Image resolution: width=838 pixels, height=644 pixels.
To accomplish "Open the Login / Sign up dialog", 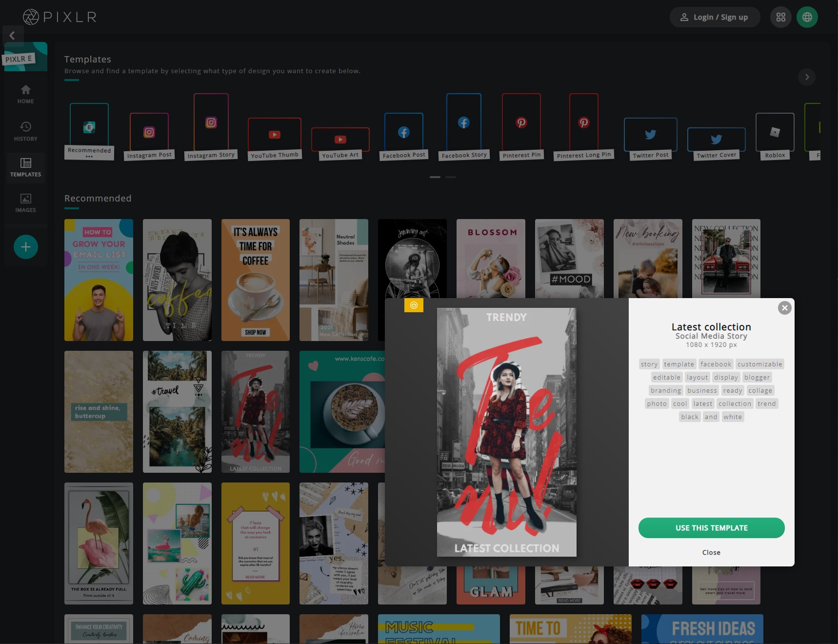I will click(714, 17).
